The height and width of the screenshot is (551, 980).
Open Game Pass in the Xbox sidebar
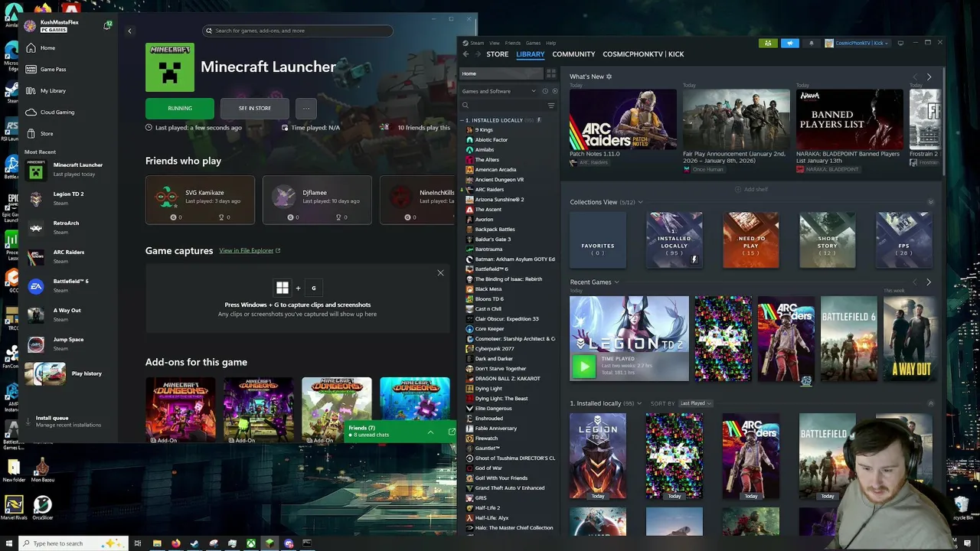coord(45,69)
